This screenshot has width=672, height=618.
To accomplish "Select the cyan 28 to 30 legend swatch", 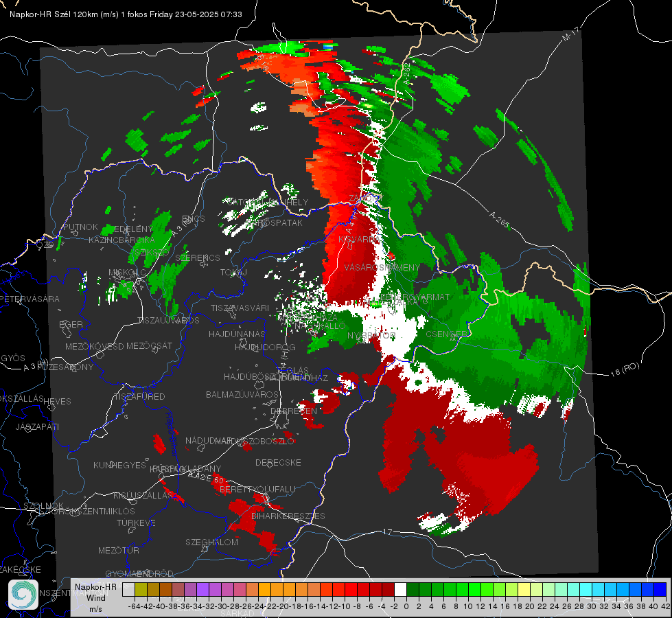I will (586, 589).
